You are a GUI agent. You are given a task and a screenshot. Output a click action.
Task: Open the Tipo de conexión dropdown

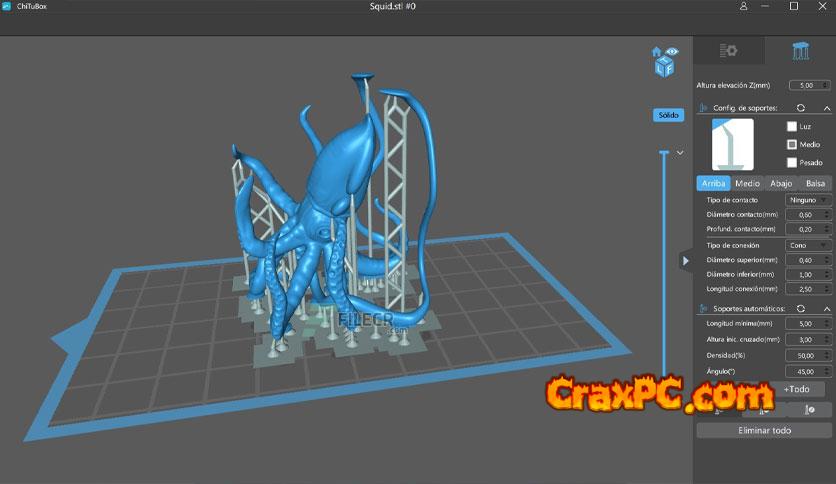tap(808, 245)
